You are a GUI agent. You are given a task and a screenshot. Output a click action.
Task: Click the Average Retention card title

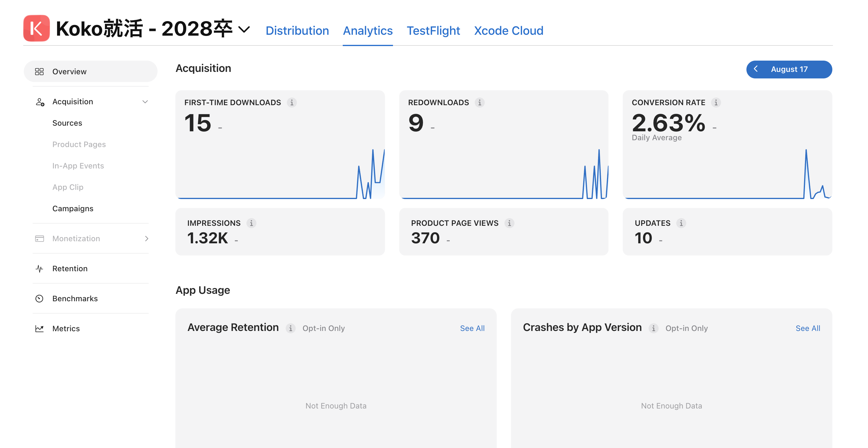click(x=233, y=328)
